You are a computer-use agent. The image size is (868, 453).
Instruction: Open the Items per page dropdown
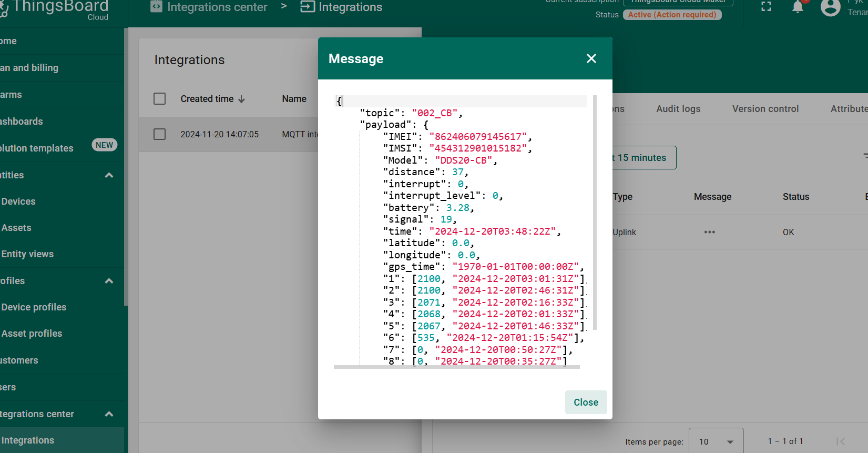coord(716,441)
